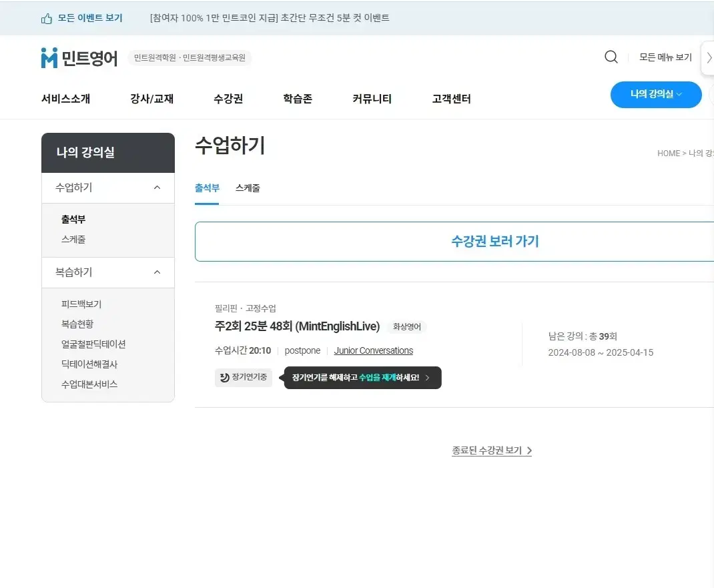Switch to the 출석부 tab

[x=207, y=188]
